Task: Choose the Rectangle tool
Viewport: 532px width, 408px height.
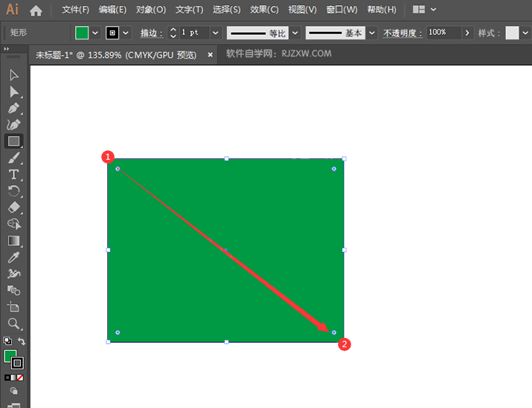Action: pos(13,141)
